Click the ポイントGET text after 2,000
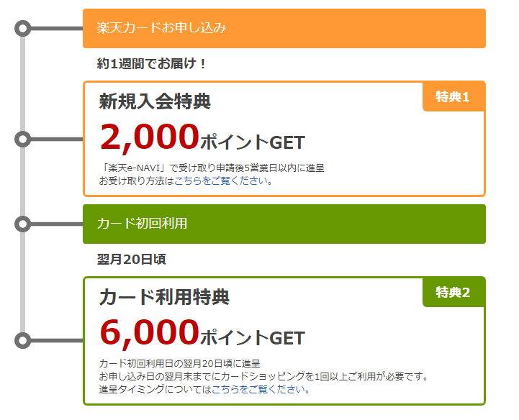The width and height of the screenshot is (519, 420). tap(253, 142)
